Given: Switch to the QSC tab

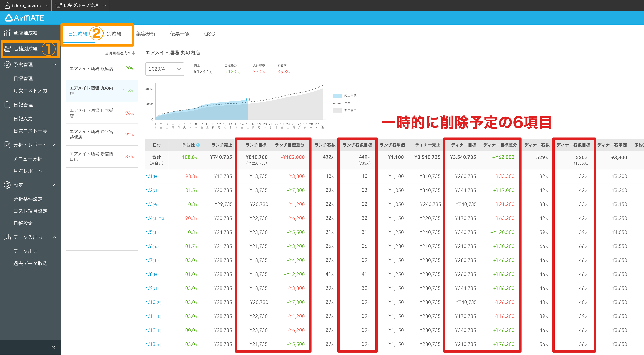Looking at the screenshot, I should (210, 34).
